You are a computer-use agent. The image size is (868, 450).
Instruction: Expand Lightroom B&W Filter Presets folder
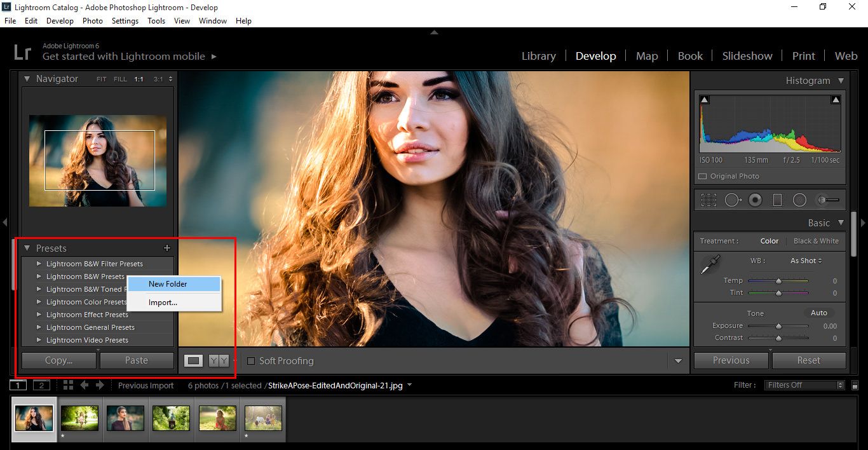pos(39,263)
